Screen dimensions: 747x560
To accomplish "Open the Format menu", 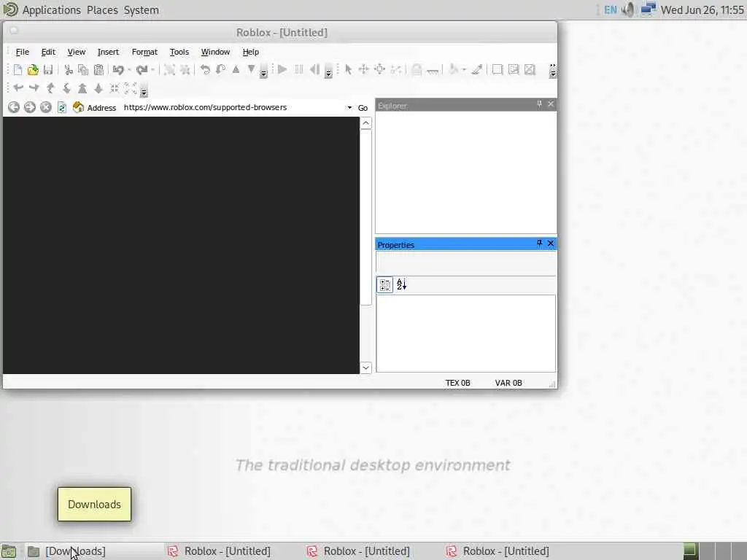I will coord(144,52).
